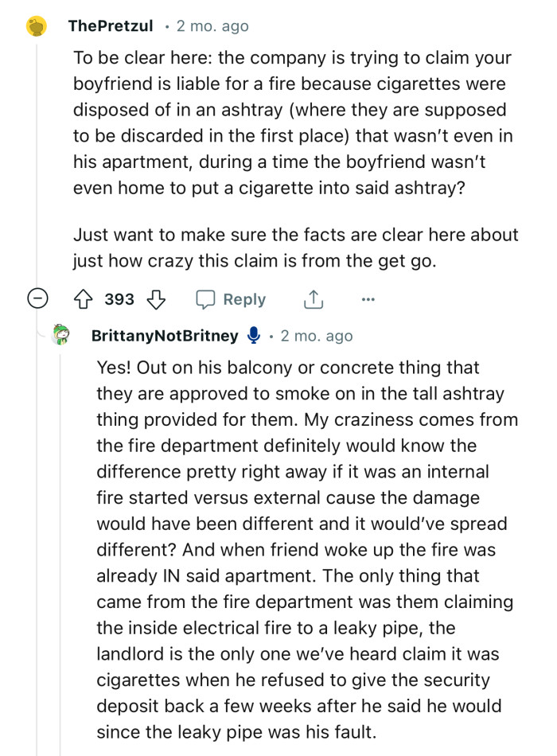Open the share icon on ThePretzul's comment
Viewport: 557px width, 756px height.
tap(313, 299)
